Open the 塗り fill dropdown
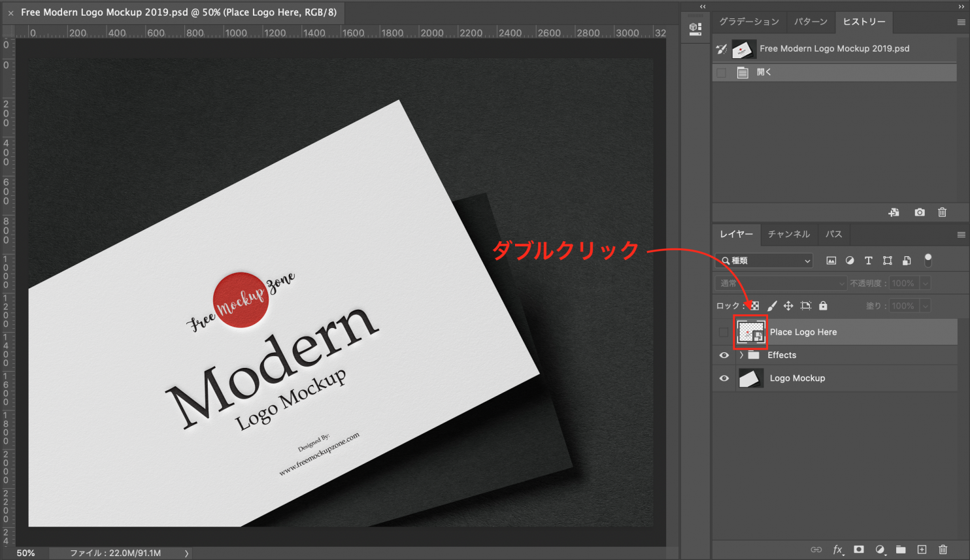The image size is (970, 560). 926,305
